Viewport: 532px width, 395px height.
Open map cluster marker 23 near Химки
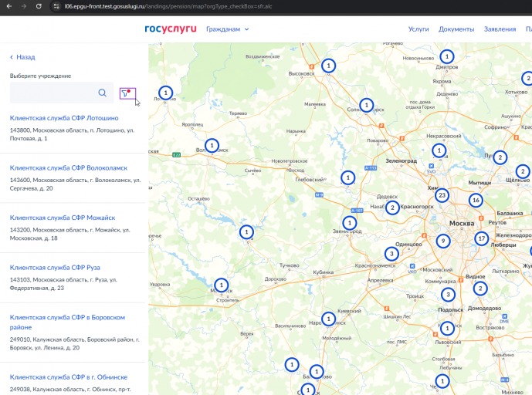coord(442,195)
